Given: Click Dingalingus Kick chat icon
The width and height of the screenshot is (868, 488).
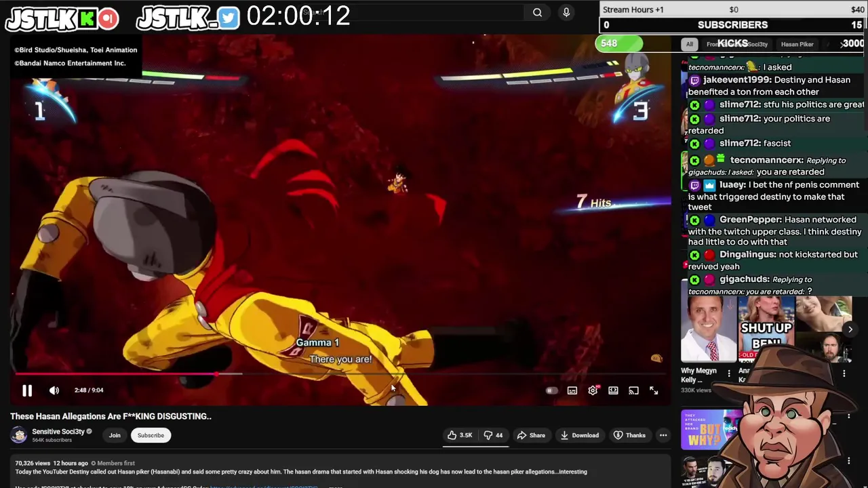Looking at the screenshot, I should [694, 255].
